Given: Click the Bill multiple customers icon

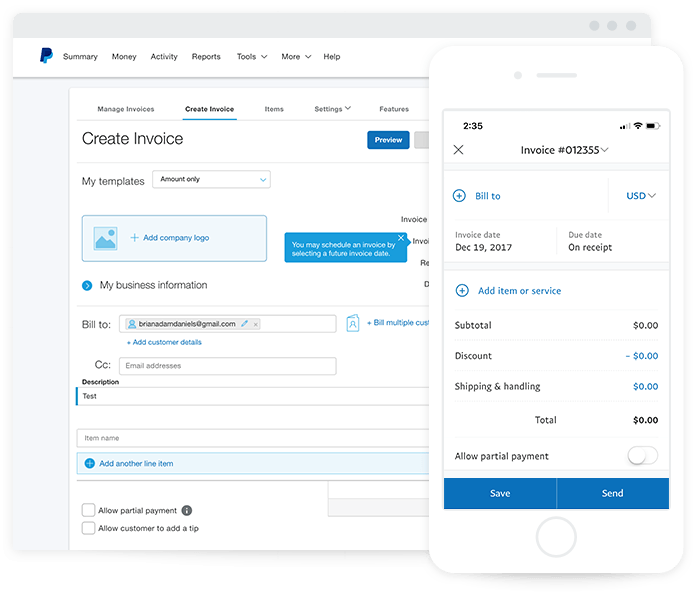Looking at the screenshot, I should pyautogui.click(x=352, y=323).
